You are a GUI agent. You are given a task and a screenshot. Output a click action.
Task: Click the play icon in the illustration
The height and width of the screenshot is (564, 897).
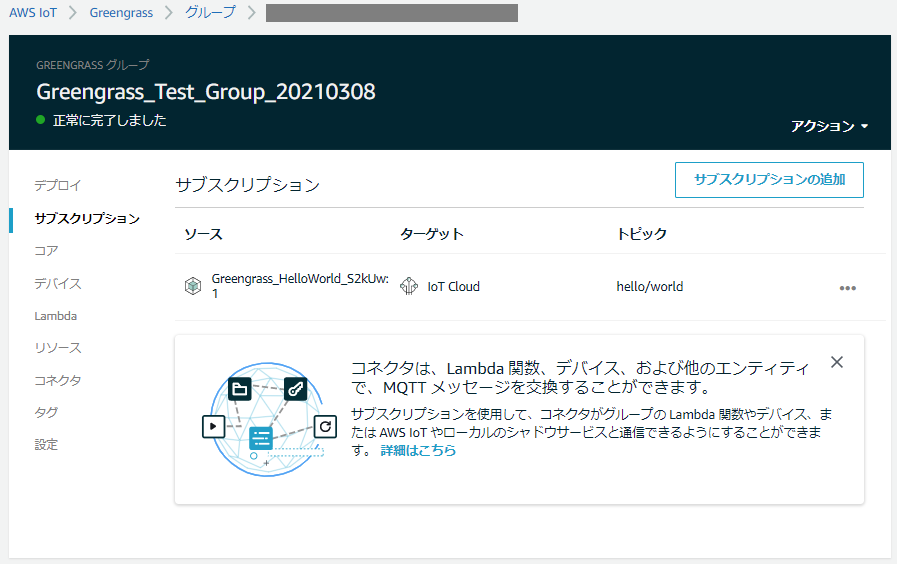[x=213, y=427]
